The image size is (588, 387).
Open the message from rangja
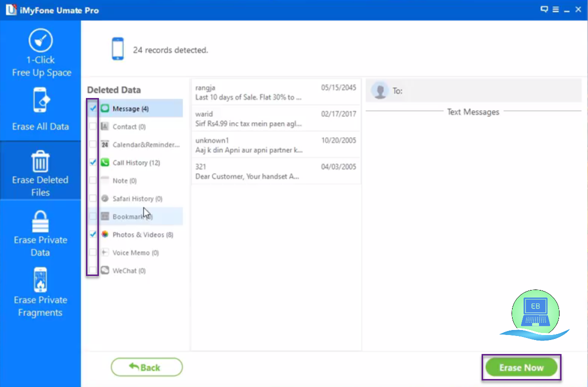276,92
